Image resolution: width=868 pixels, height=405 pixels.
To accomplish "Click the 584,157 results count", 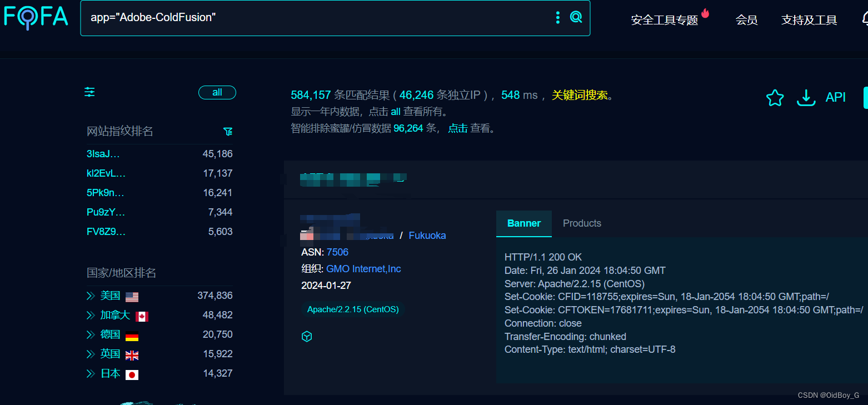I will pyautogui.click(x=311, y=95).
